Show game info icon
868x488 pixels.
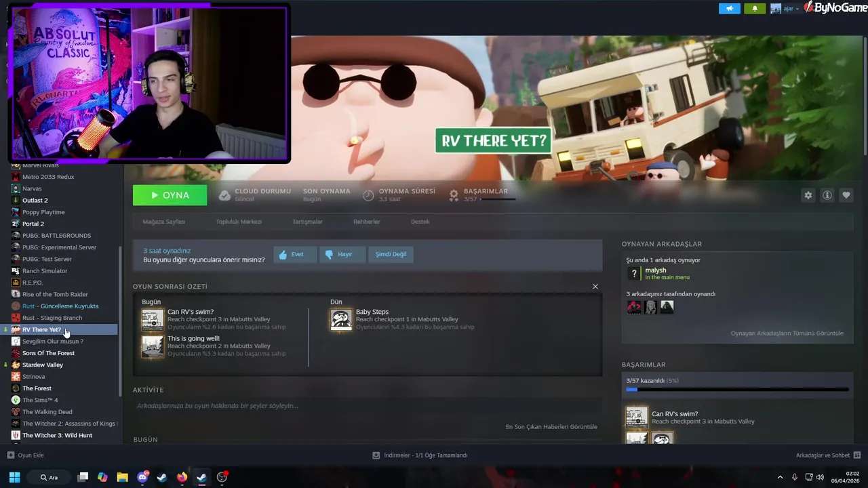tap(827, 195)
